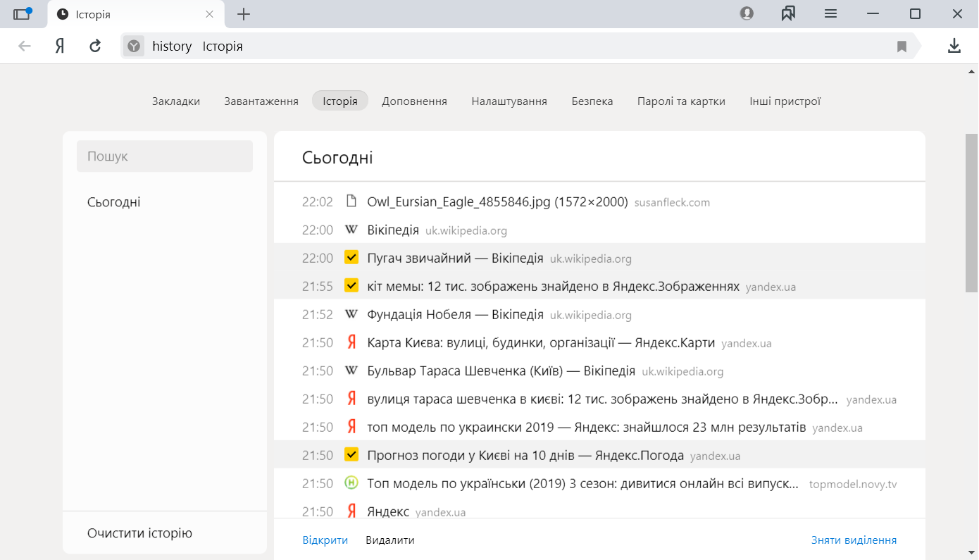Viewport: 979px width, 560px height.
Task: Reload the page with refresh icon
Action: [x=95, y=46]
